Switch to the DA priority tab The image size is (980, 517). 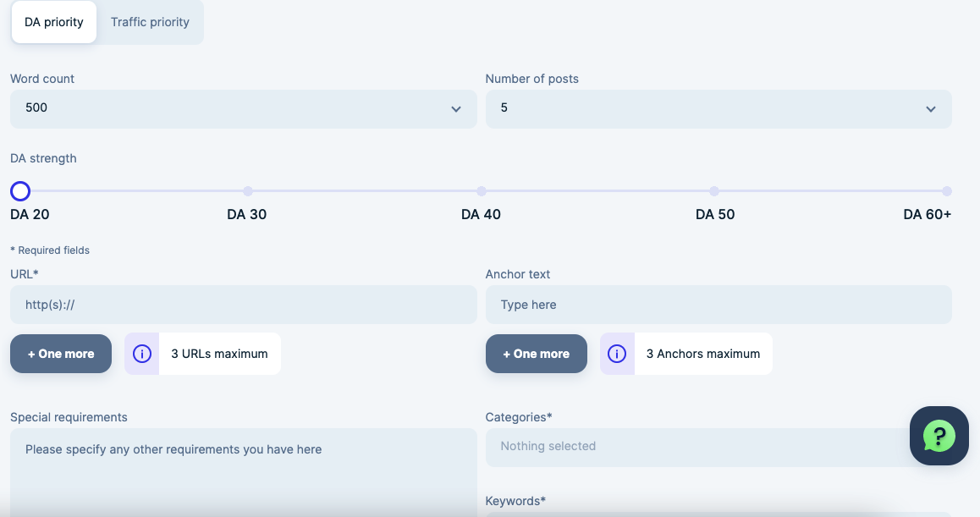(54, 22)
